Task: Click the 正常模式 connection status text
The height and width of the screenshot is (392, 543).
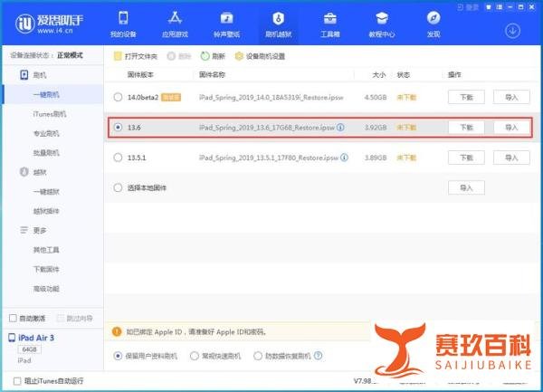Action: click(x=70, y=55)
